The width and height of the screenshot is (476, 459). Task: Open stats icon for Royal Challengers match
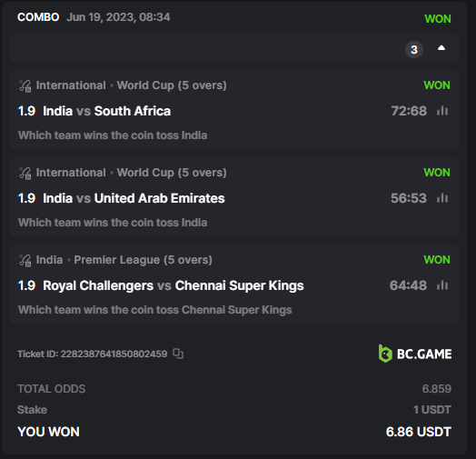click(x=442, y=284)
